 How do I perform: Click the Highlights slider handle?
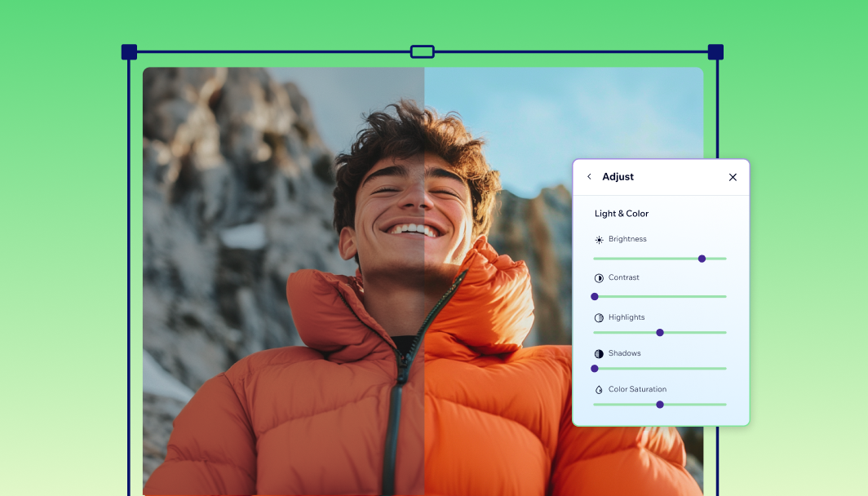pyautogui.click(x=660, y=333)
